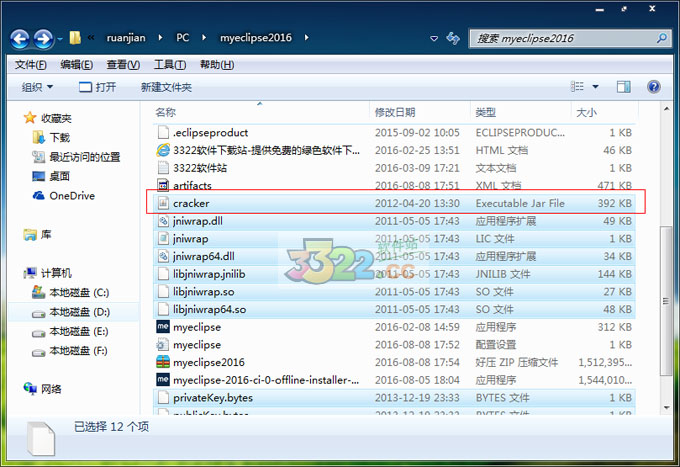Open 桌面 in the navigation pane

click(59, 176)
